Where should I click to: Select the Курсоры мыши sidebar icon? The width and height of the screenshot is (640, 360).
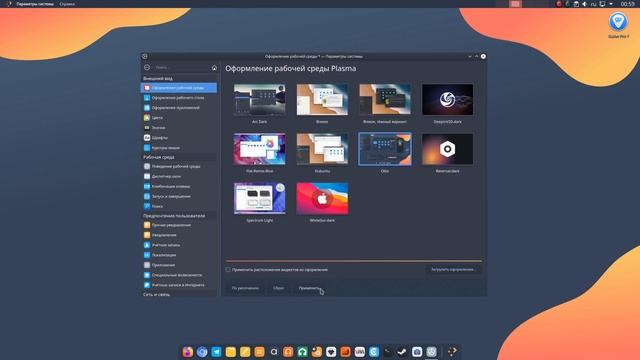click(147, 148)
